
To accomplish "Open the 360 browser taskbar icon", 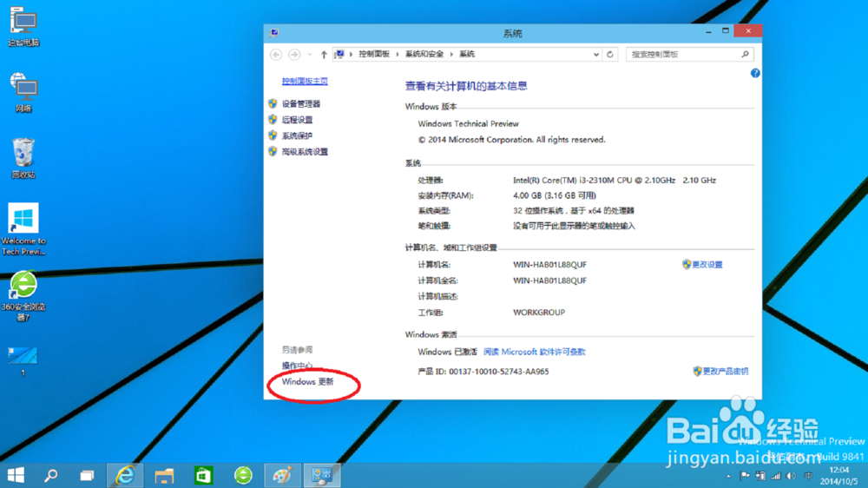I will [243, 475].
